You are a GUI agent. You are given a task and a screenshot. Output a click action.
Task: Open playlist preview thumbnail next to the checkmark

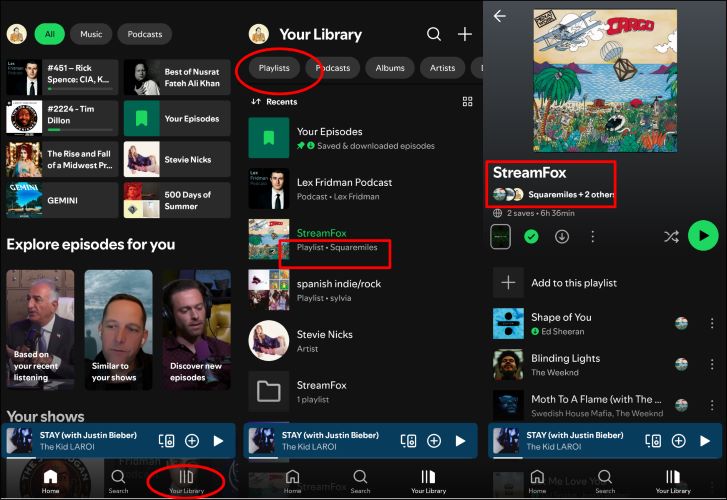[x=500, y=237]
